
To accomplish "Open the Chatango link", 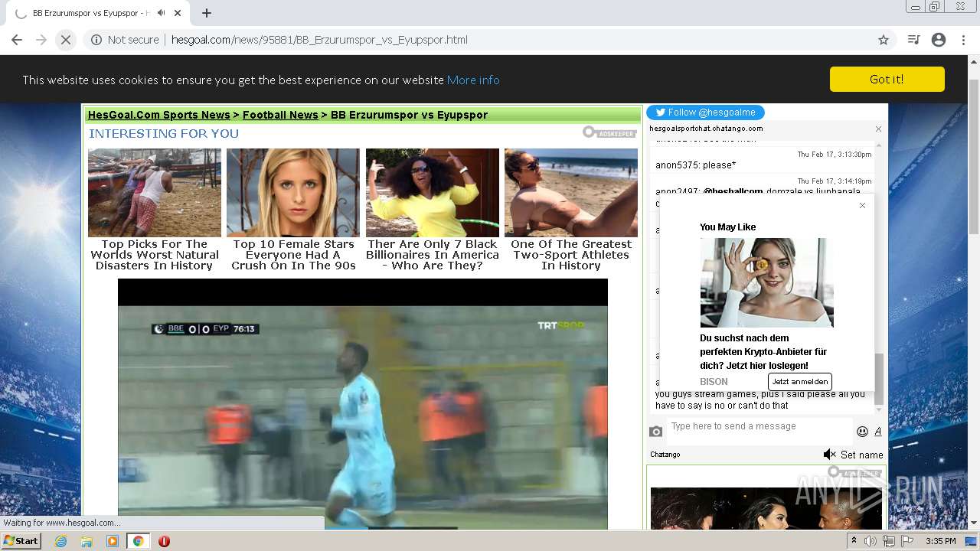I will coord(665,455).
